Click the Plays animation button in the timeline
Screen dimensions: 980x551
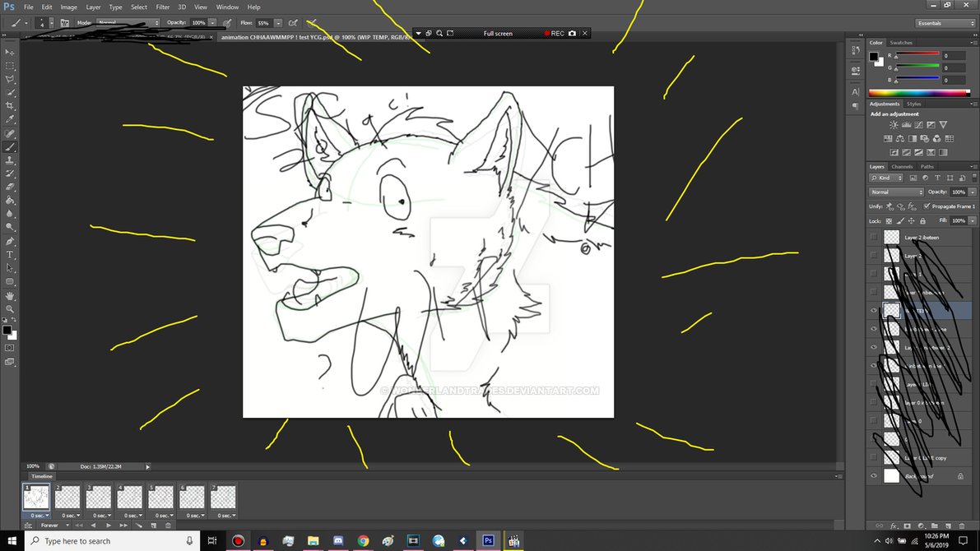[x=109, y=525]
